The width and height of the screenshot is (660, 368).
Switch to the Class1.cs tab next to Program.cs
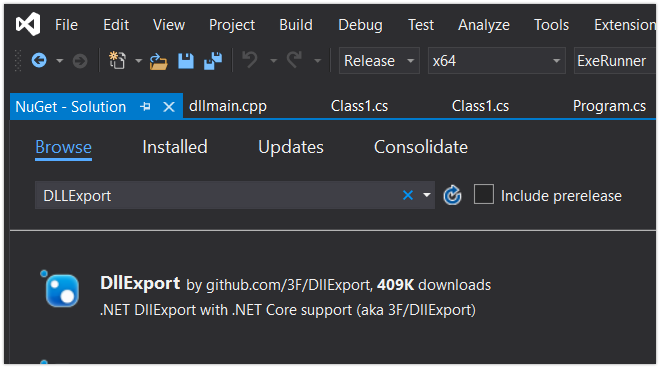480,106
